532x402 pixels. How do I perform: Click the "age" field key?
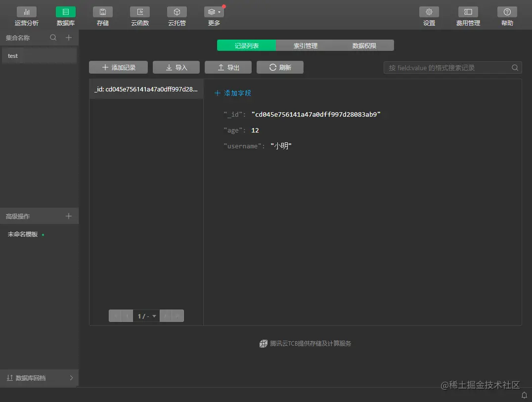pos(234,130)
